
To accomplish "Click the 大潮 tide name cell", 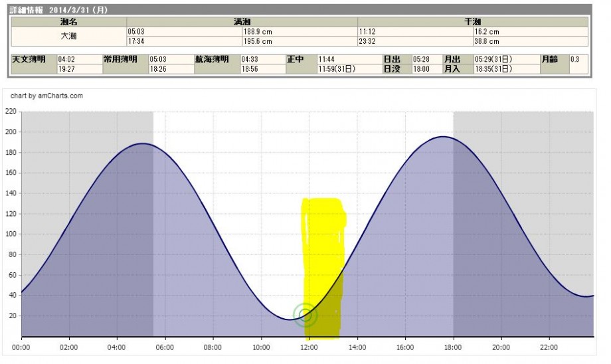I will pyautogui.click(x=68, y=37).
